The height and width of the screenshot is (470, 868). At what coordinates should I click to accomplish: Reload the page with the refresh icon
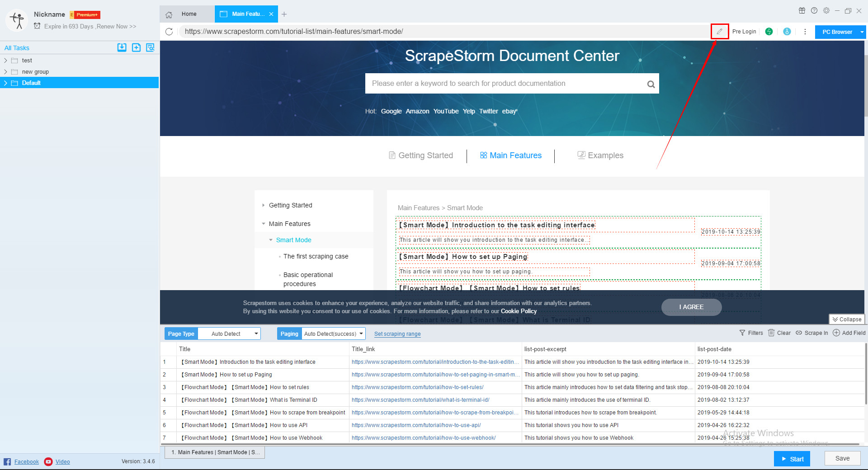pos(169,32)
